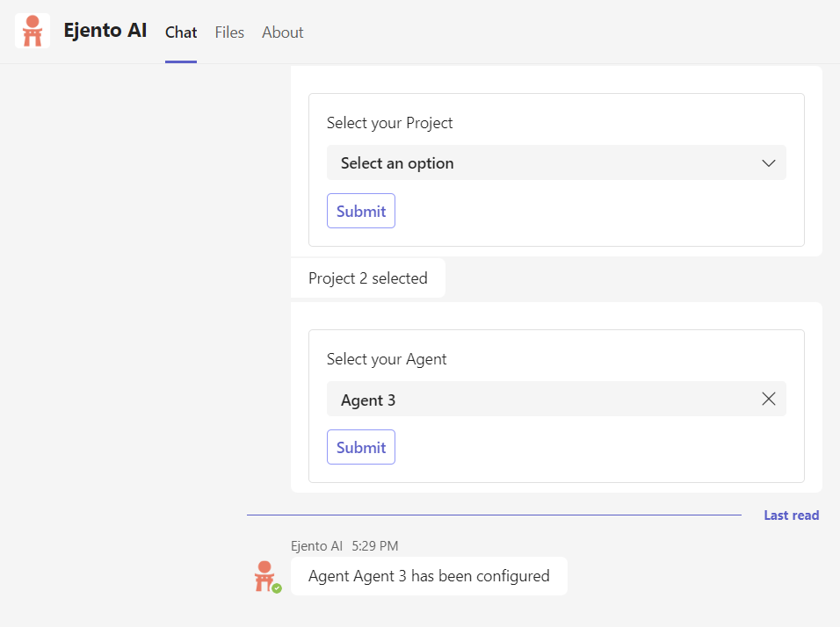The width and height of the screenshot is (840, 627).
Task: Click the 'Last read' marker label
Action: (x=791, y=515)
